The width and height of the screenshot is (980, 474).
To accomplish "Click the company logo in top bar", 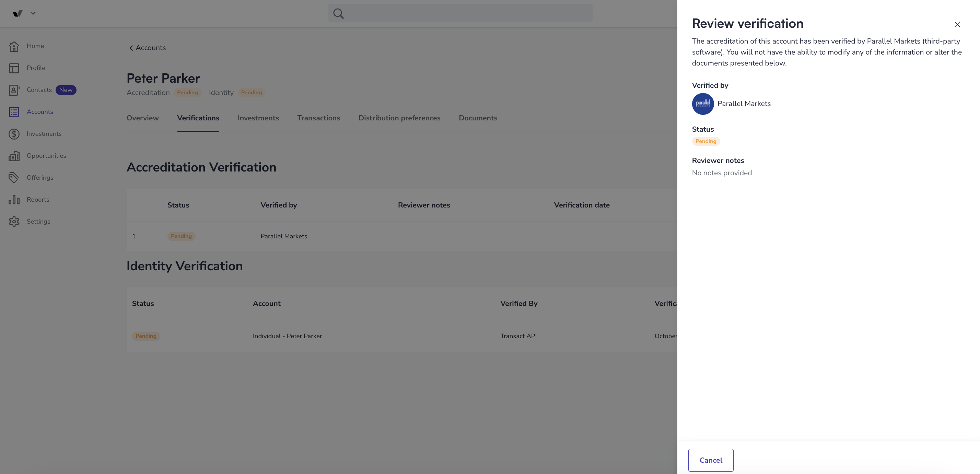I will pyautogui.click(x=17, y=13).
